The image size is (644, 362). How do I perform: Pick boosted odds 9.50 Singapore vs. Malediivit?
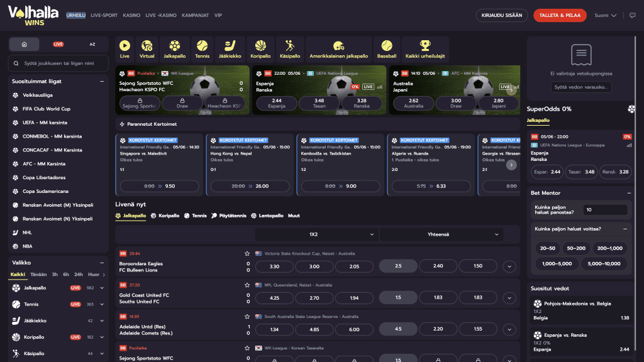pyautogui.click(x=159, y=186)
